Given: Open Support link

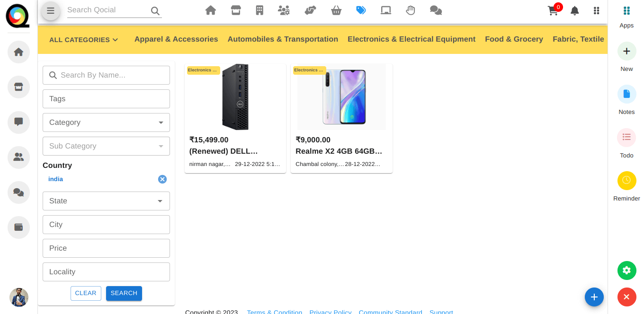Looking at the screenshot, I should 441,312.
